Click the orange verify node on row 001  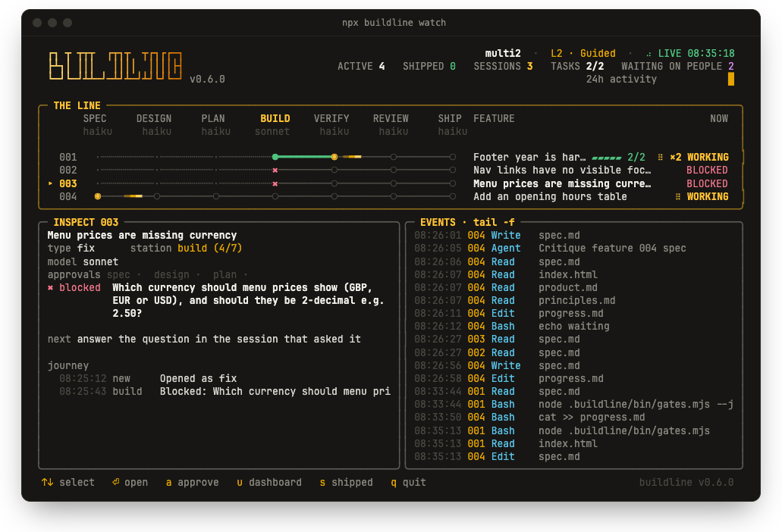[x=334, y=157]
